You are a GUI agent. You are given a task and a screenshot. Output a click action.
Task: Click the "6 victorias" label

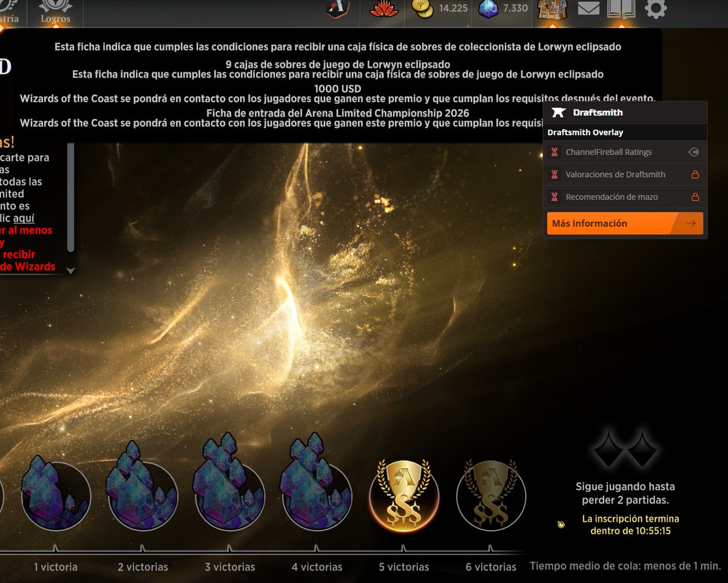491,567
